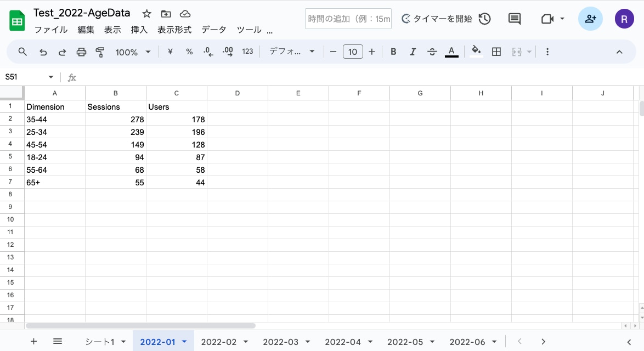Star the Test_2022-AgeData document
The height and width of the screenshot is (351, 644).
(146, 14)
